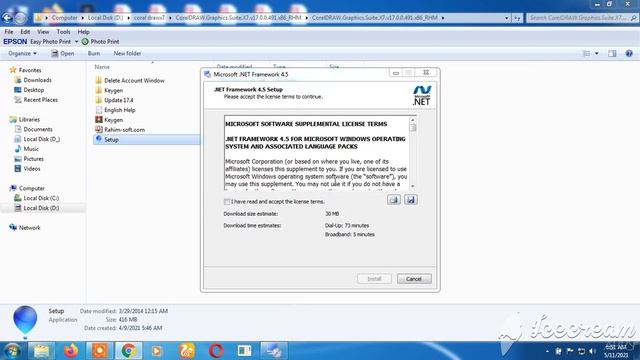Image resolution: width=640 pixels, height=360 pixels.
Task: Launch Google Chrome from the taskbar
Action: tap(128, 351)
